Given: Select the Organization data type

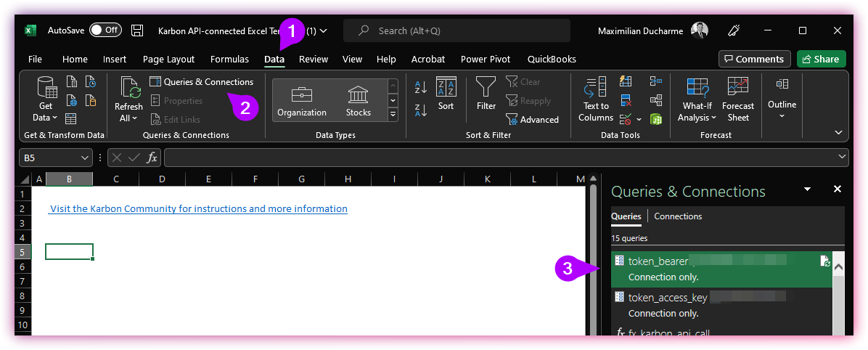Looking at the screenshot, I should pyautogui.click(x=302, y=100).
